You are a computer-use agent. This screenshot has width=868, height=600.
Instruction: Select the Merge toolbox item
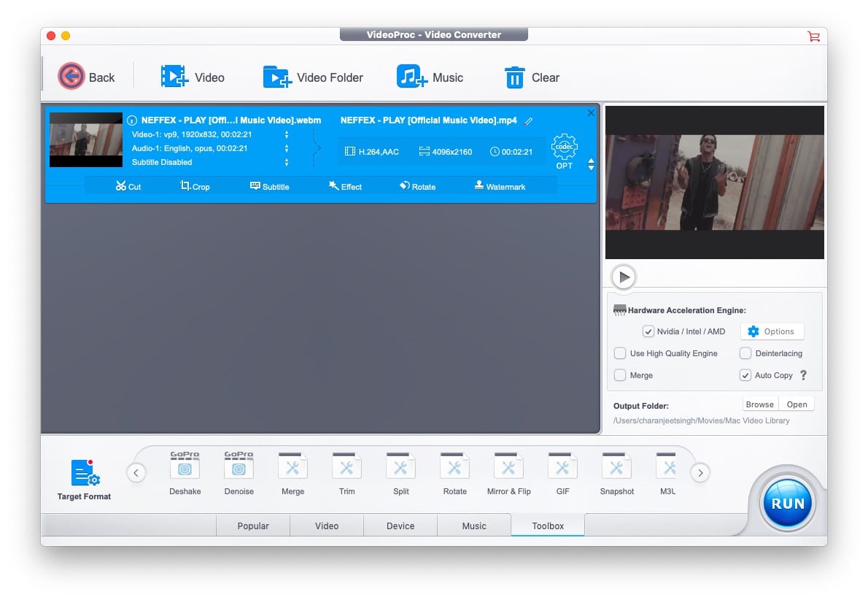click(x=292, y=473)
